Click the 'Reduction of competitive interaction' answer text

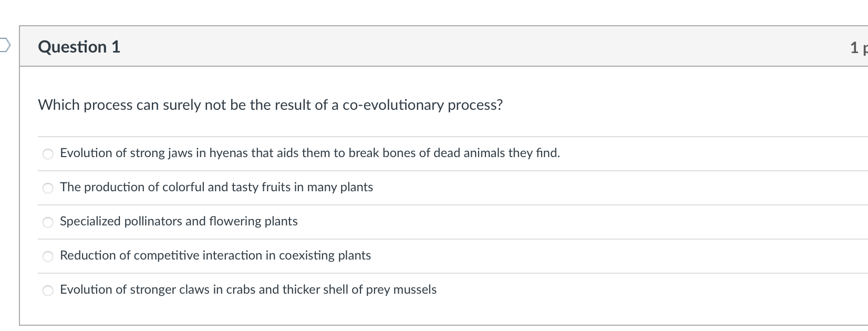[215, 255]
